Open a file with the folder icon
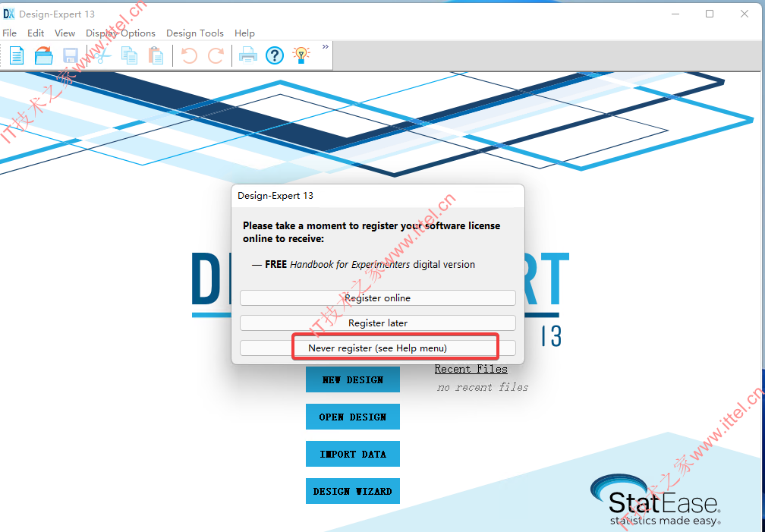The image size is (765, 532). point(44,55)
